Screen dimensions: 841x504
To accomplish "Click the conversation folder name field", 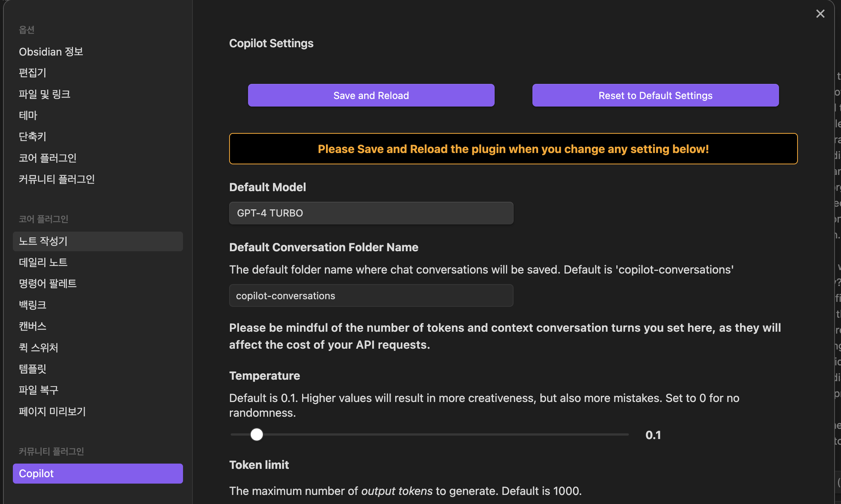I will pos(371,296).
